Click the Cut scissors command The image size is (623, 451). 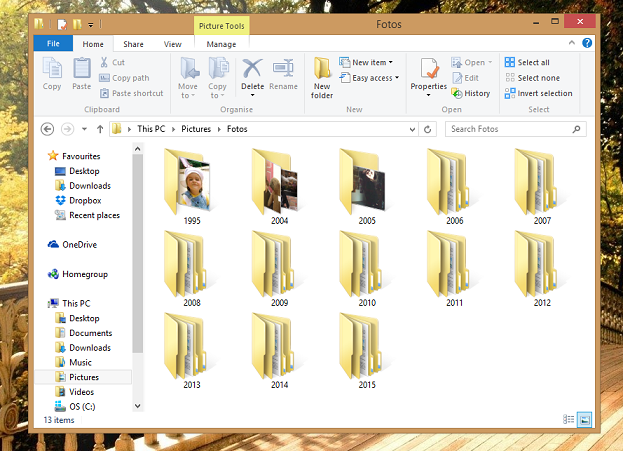(112, 62)
